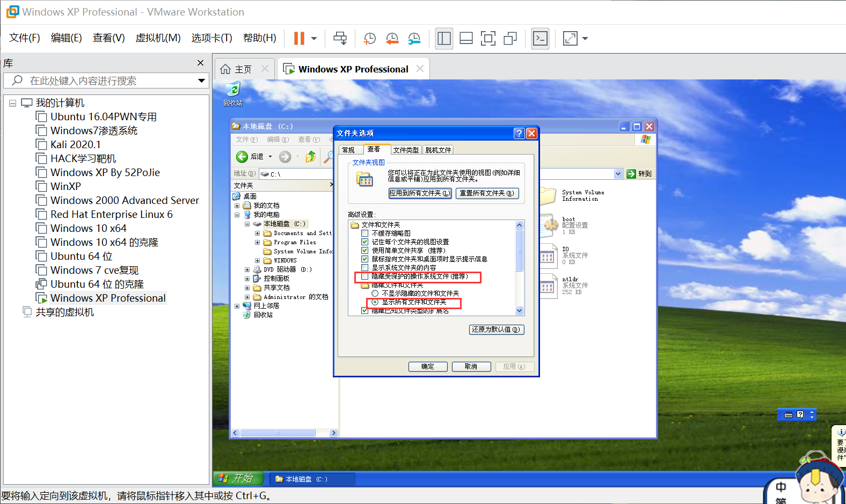Screen dimensions: 846x504
Task: Select the System Volume Information folder icon
Action: coord(548,195)
